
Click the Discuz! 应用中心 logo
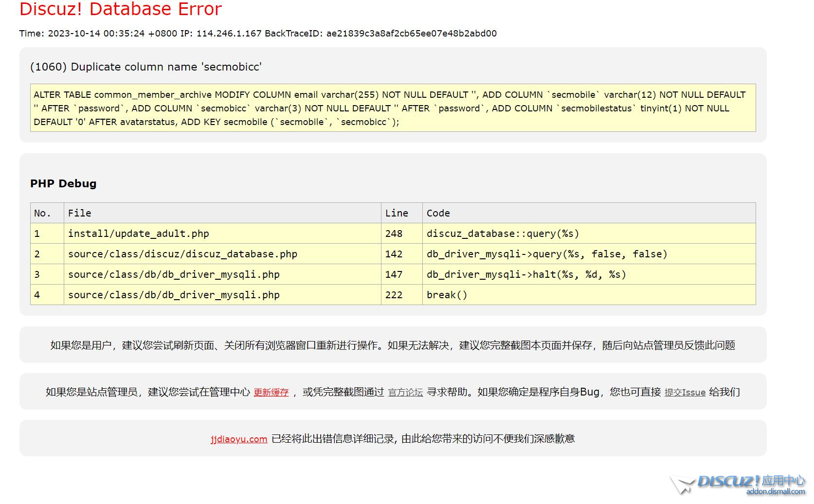click(738, 485)
